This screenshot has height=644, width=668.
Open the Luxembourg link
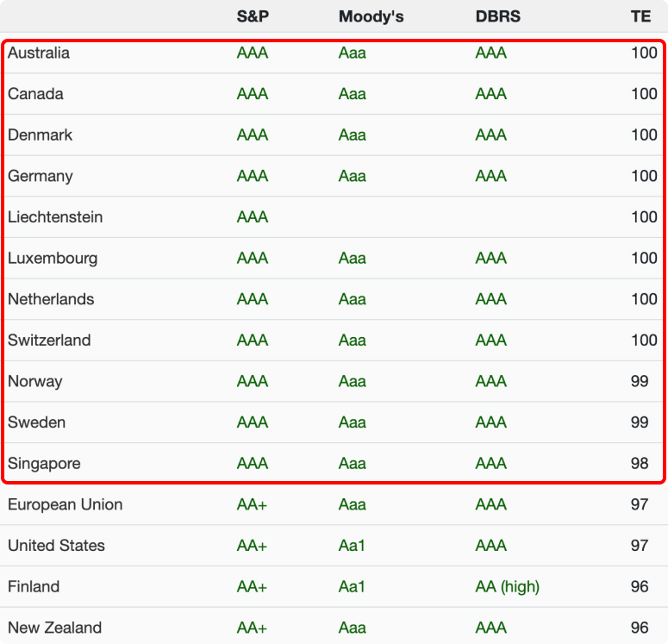tap(53, 259)
